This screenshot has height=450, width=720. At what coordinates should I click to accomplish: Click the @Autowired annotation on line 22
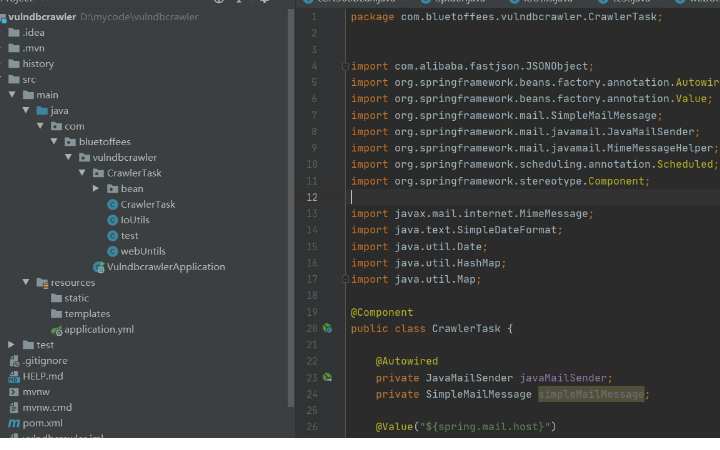click(406, 361)
